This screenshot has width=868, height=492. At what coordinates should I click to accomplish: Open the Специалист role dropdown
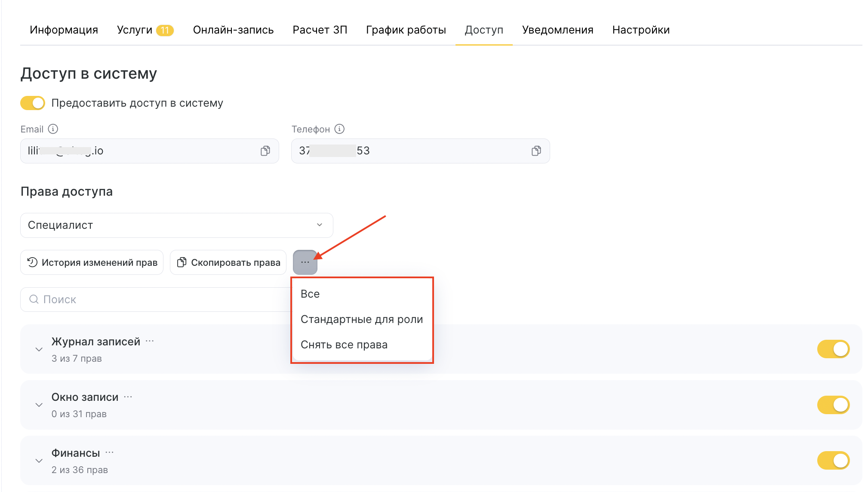176,225
